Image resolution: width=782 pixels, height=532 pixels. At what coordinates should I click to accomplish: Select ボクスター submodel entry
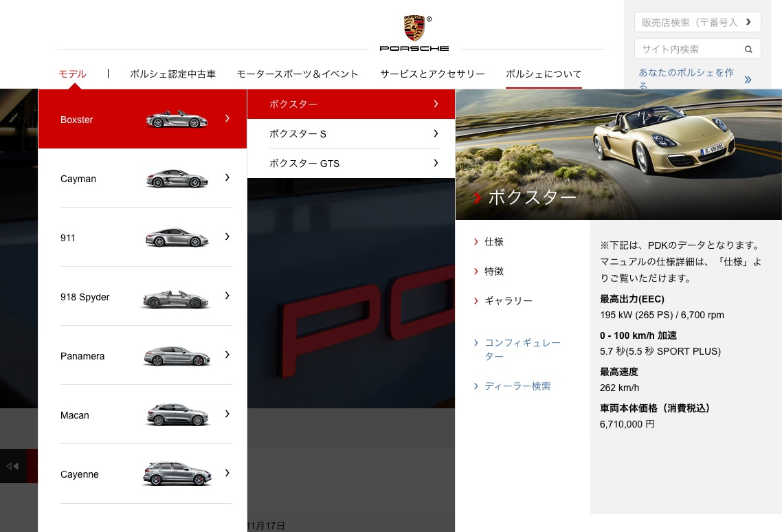351,104
